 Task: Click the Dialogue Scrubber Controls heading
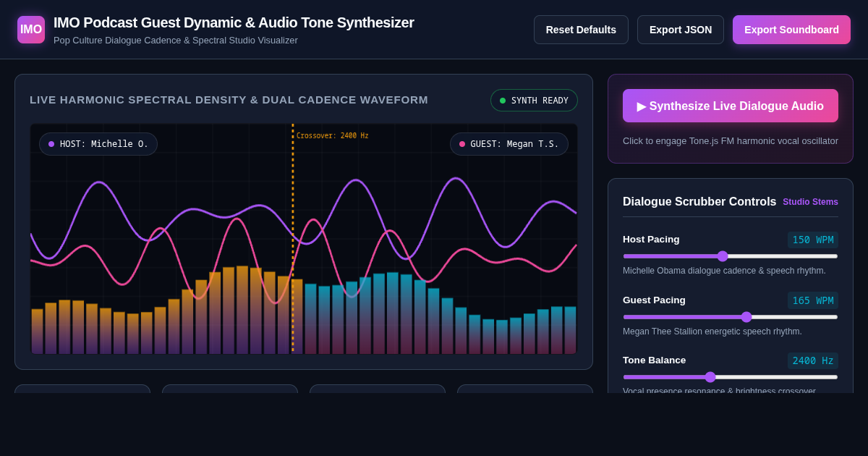tap(699, 202)
